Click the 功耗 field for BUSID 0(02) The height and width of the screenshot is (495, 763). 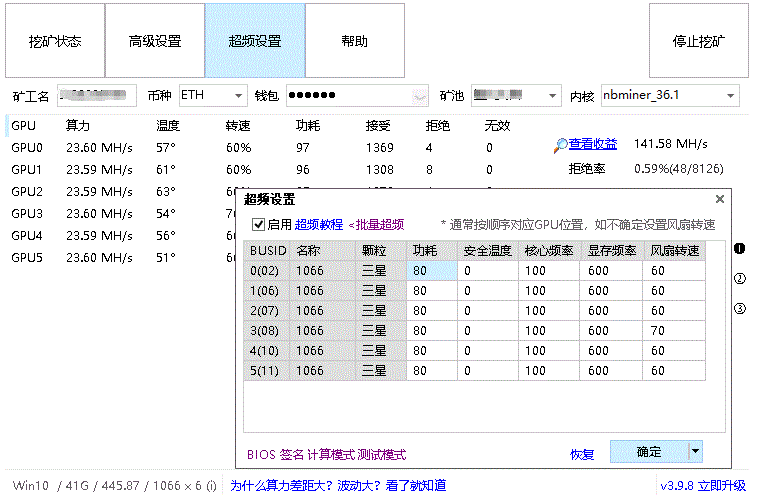click(x=432, y=270)
